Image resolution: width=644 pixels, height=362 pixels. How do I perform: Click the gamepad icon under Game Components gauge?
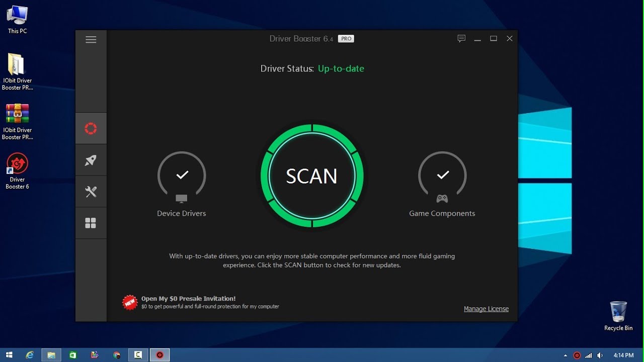click(x=442, y=199)
